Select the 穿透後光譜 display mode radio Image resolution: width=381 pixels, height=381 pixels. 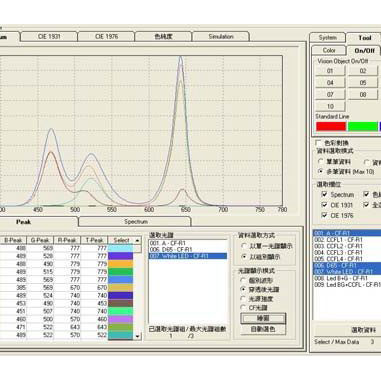pyautogui.click(x=243, y=289)
